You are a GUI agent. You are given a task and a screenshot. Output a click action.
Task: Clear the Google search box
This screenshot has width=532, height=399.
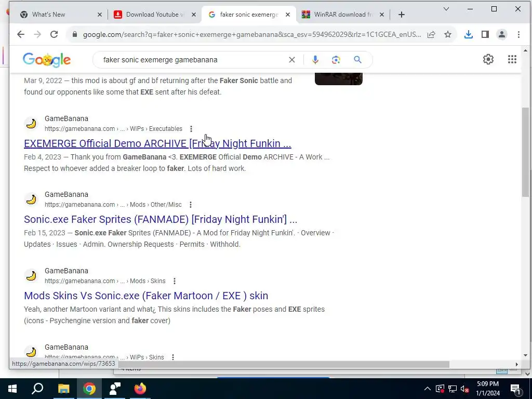click(x=292, y=60)
